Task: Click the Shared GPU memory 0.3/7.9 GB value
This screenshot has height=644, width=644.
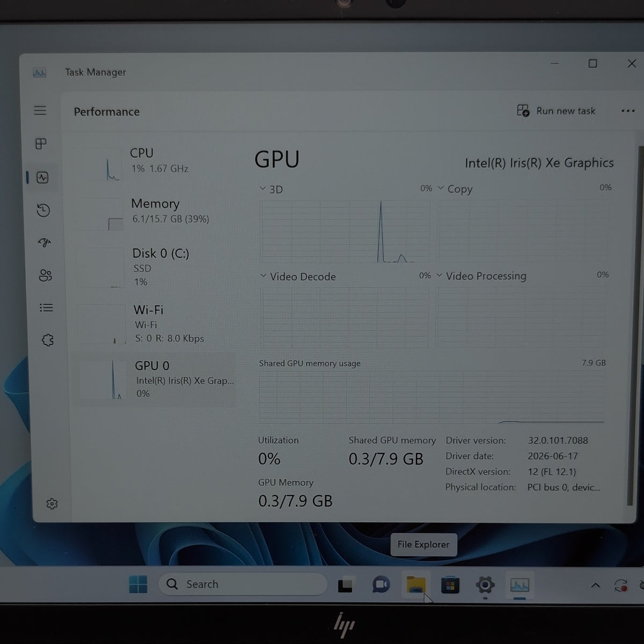Action: [x=386, y=459]
